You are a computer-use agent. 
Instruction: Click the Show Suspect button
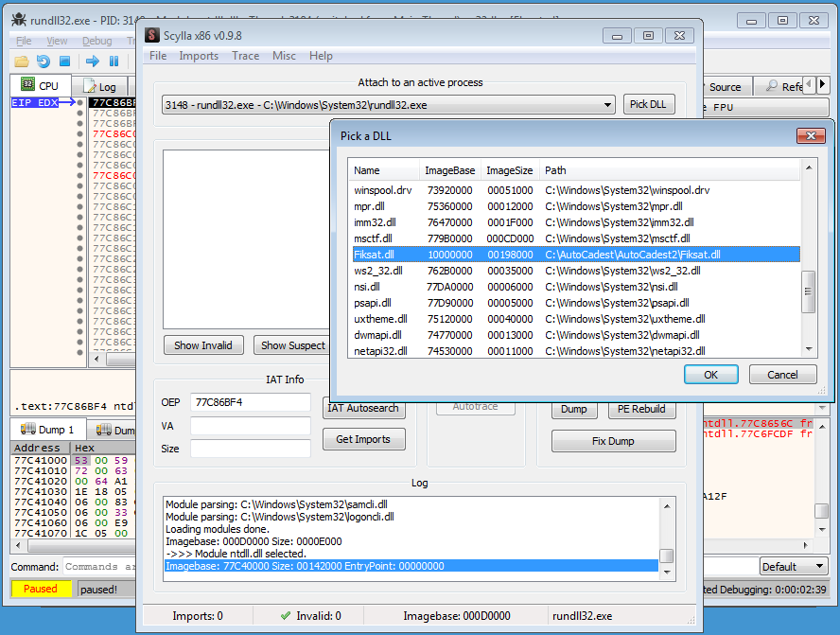click(292, 345)
